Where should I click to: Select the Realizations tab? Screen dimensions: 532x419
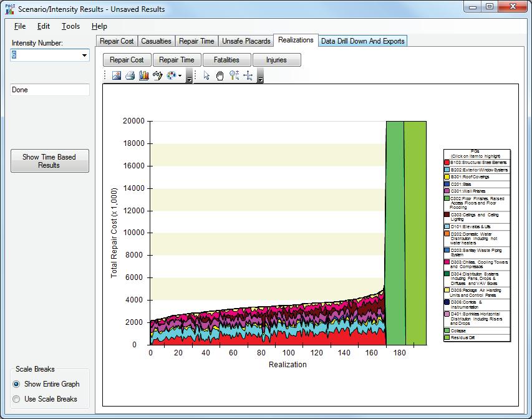pos(296,40)
